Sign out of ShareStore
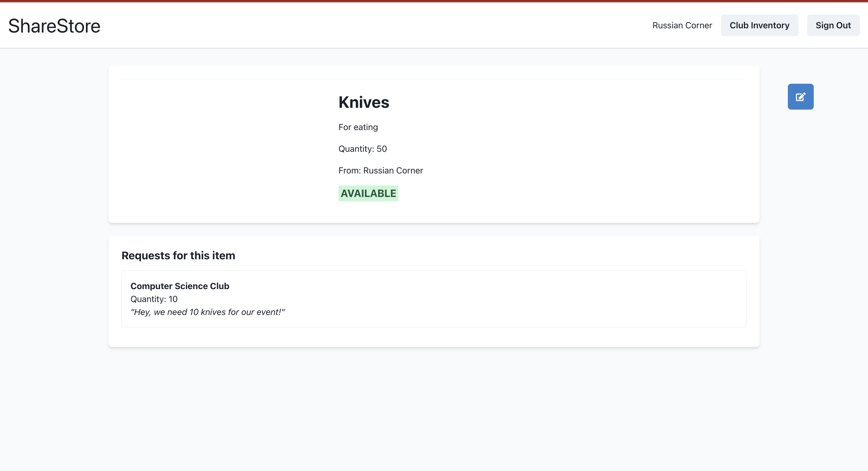This screenshot has width=868, height=471. 833,25
